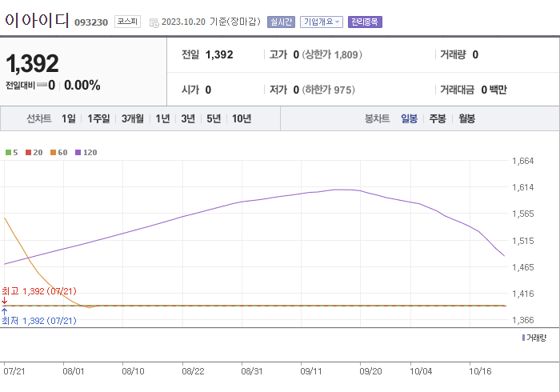The height and width of the screenshot is (392, 560).
Task: Click the 1,366 y-axis label
Action: (523, 320)
